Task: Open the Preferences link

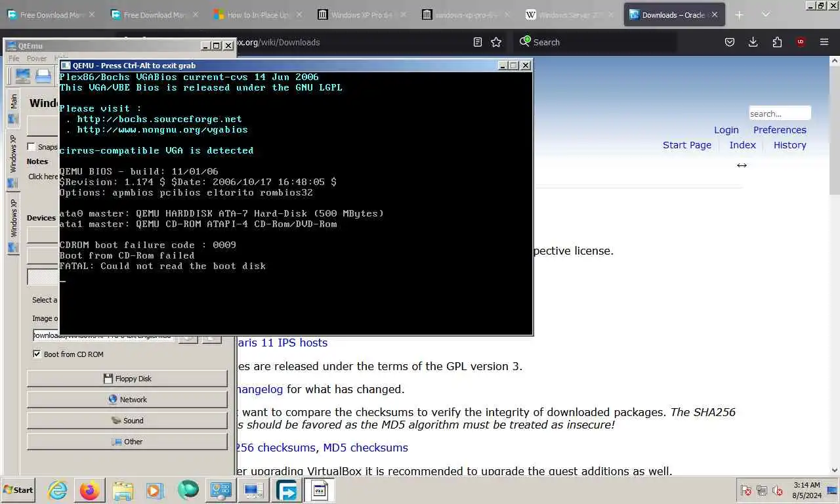Action: [x=780, y=130]
